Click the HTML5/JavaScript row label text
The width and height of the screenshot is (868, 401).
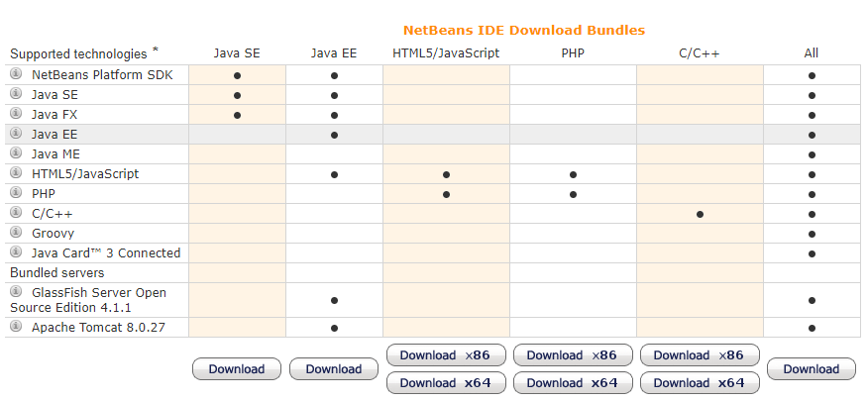pyautogui.click(x=85, y=173)
